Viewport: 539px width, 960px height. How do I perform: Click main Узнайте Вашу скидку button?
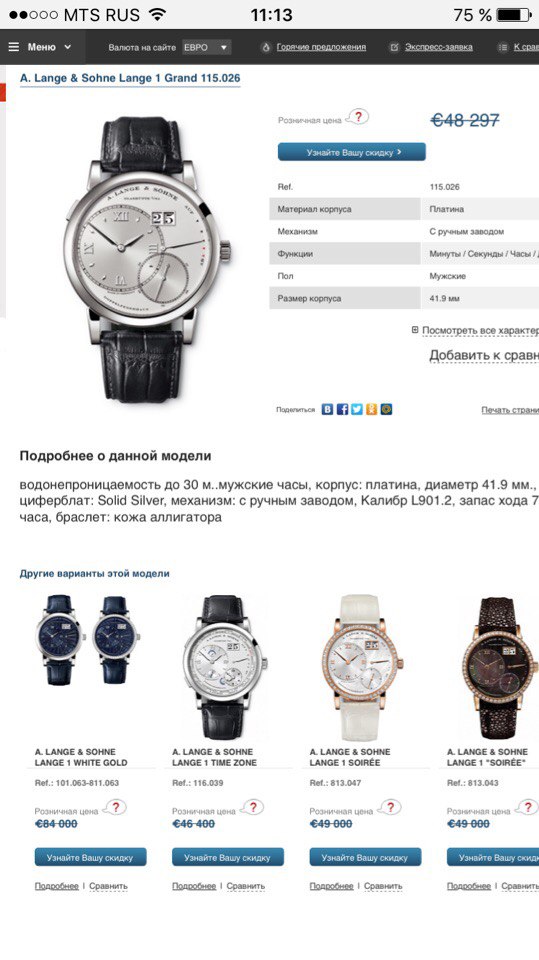coord(352,152)
